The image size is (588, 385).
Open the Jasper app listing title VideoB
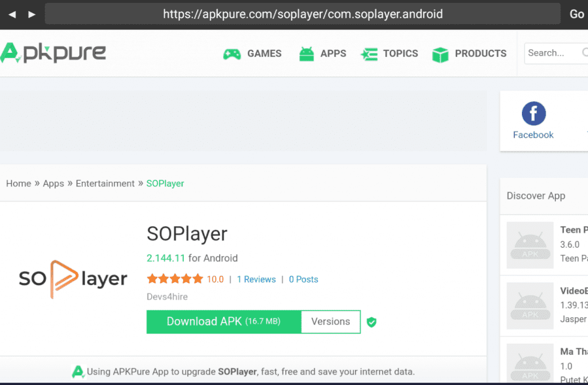(574, 291)
